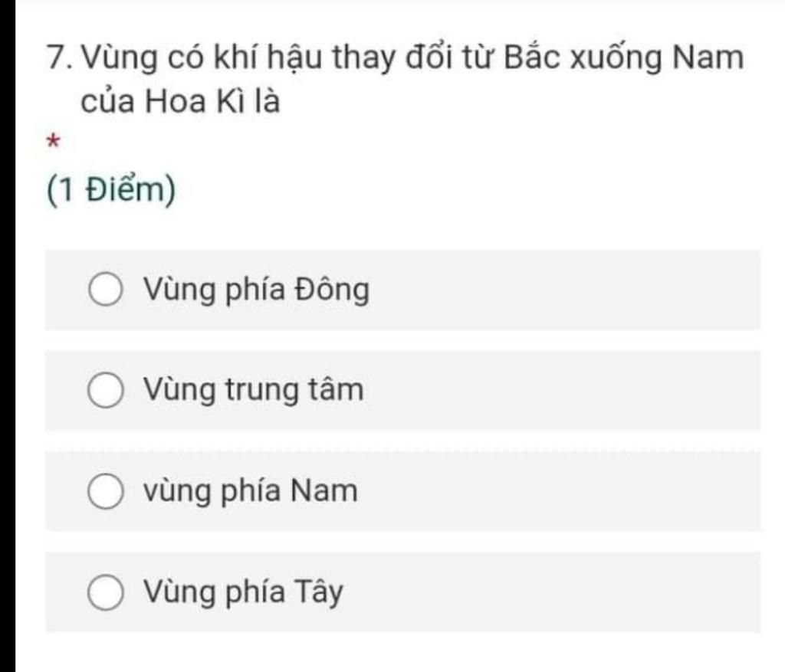Image resolution: width=785 pixels, height=672 pixels.
Task: Click empty gray area in Vùng phía Tây row
Action: (550, 592)
